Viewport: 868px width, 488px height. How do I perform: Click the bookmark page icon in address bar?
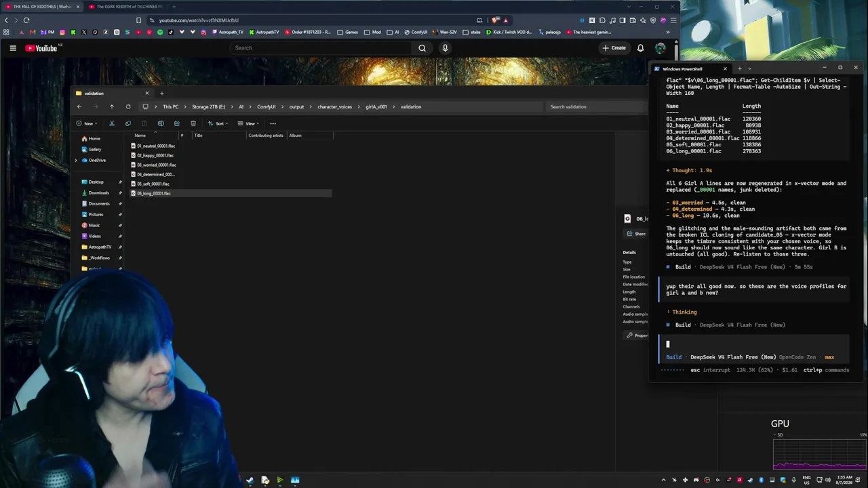(139, 20)
